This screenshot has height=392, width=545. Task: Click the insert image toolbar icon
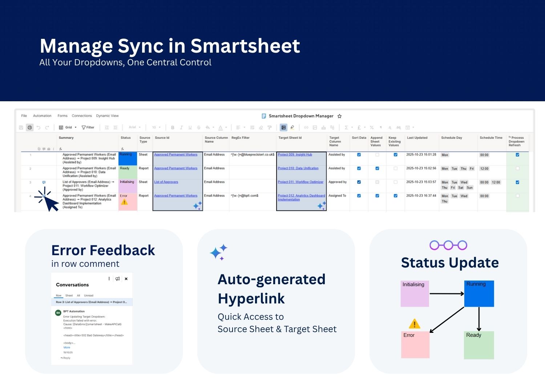315,127
